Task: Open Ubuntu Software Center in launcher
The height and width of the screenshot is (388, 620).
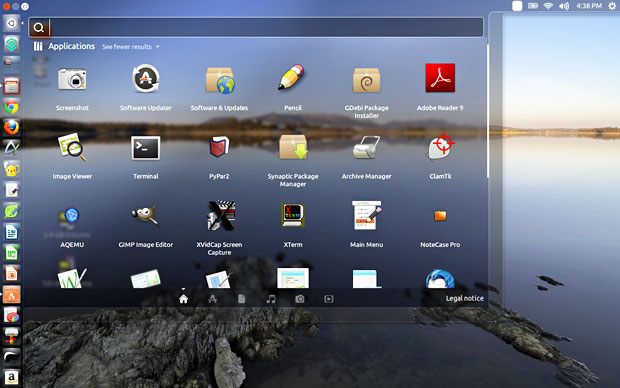Action: click(x=11, y=295)
